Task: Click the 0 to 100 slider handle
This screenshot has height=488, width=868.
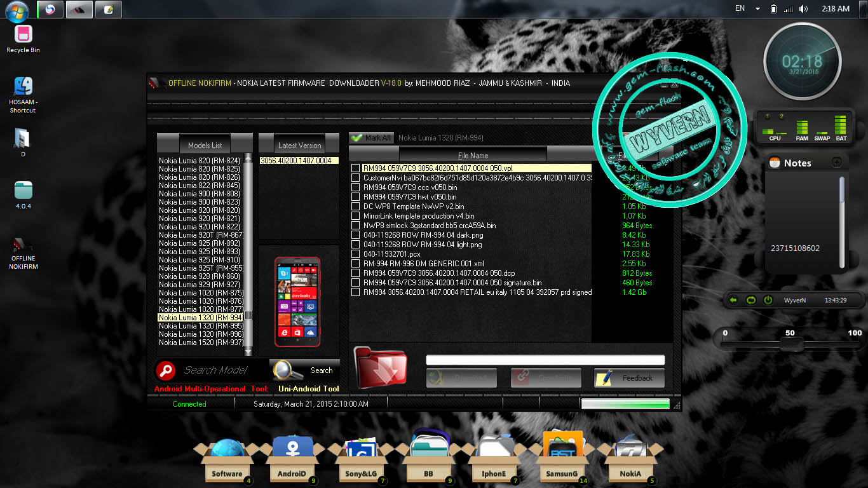Action: click(x=792, y=344)
